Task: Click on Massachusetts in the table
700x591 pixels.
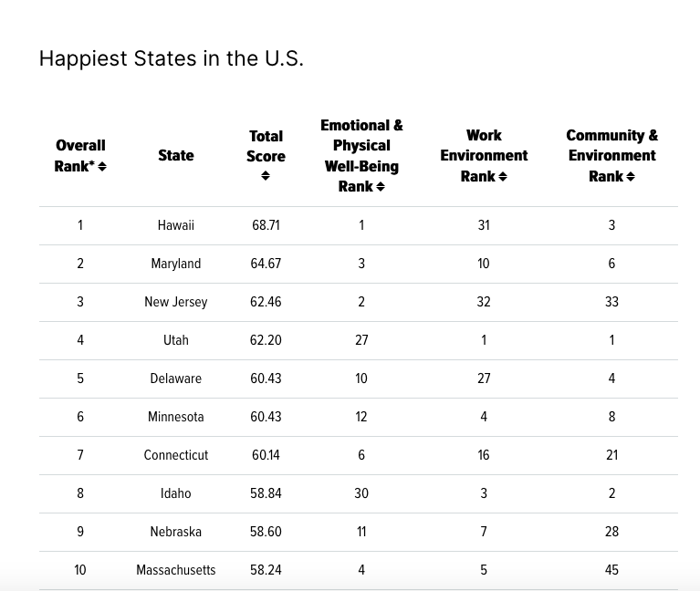Action: coord(176,570)
